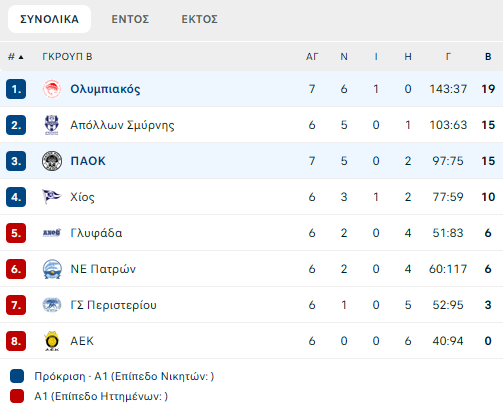The width and height of the screenshot is (503, 407).
Task: Click the Γλυφάδα club logo
Action: [x=52, y=233]
